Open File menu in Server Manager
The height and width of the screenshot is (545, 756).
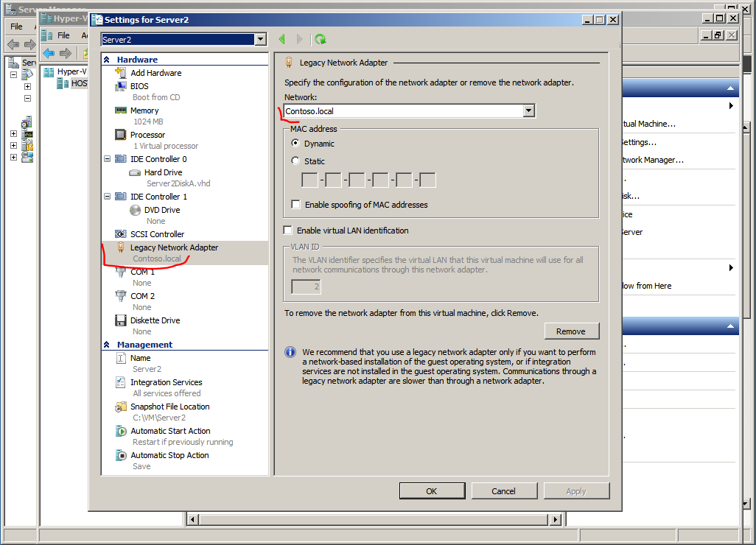[x=16, y=27]
